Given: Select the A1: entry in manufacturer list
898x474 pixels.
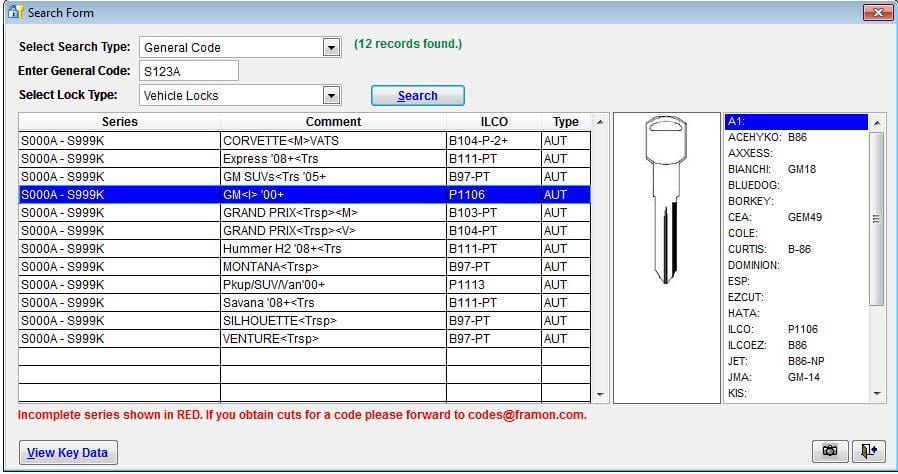Looking at the screenshot, I should point(795,122).
